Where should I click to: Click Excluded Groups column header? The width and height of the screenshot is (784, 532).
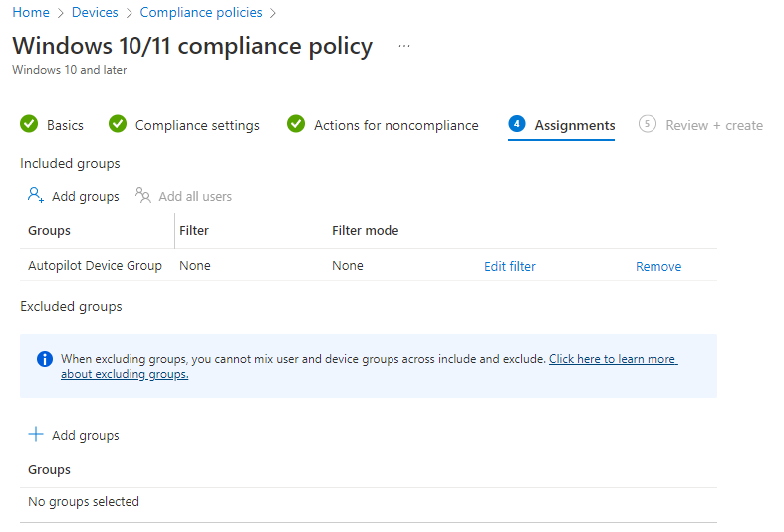[x=49, y=469]
